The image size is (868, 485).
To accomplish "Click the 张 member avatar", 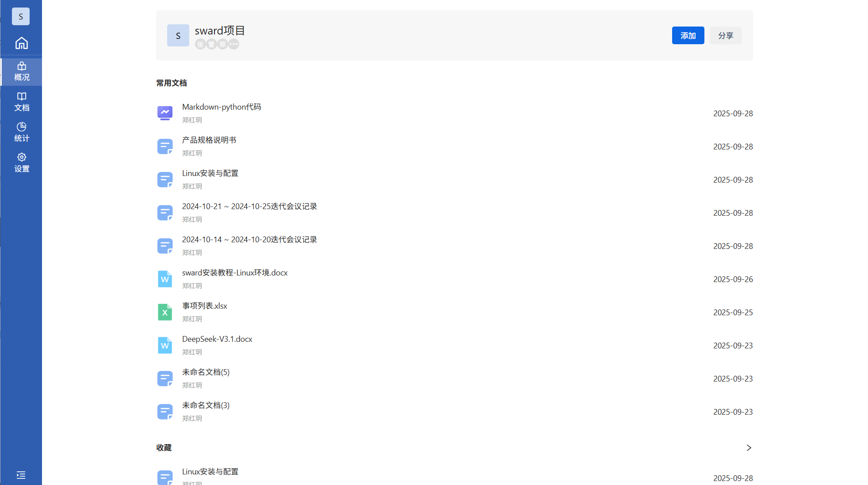I will coord(200,44).
